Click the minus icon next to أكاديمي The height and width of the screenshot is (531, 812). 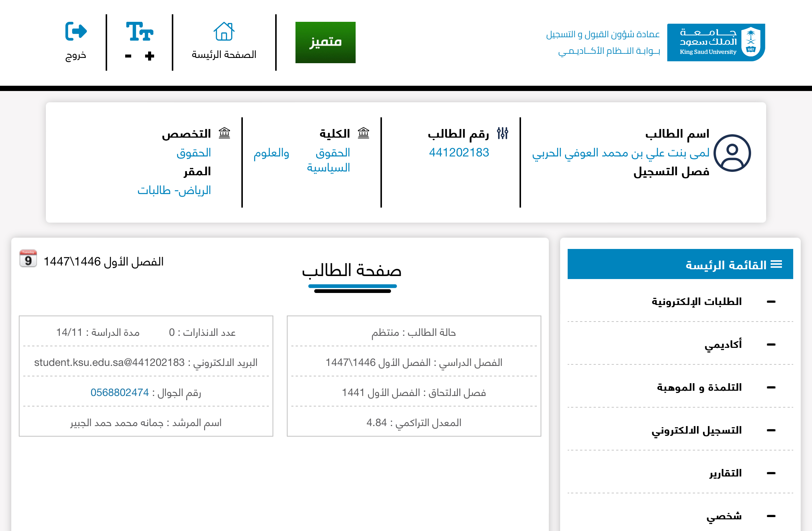(x=771, y=344)
